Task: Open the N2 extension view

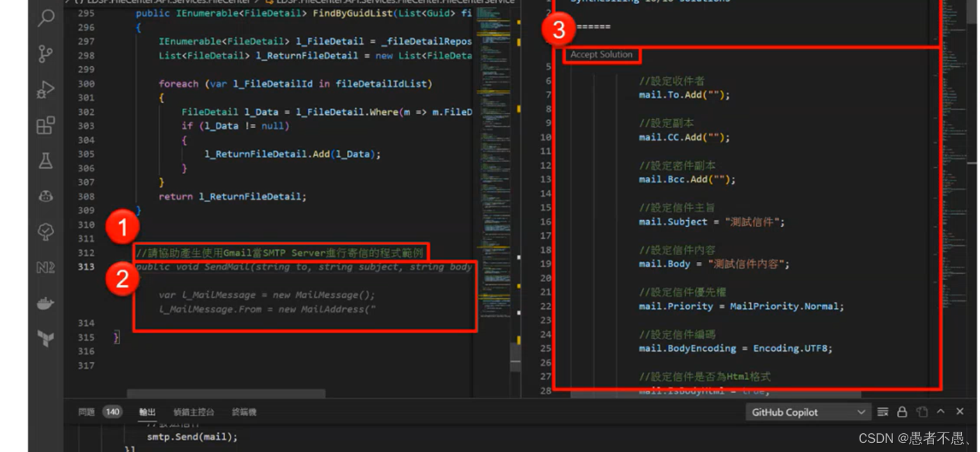Action: [x=46, y=267]
